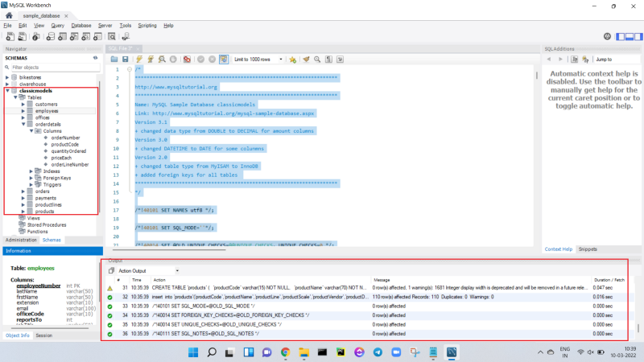The image size is (644, 362).
Task: Click the rollback transaction icon
Action: coord(212,59)
